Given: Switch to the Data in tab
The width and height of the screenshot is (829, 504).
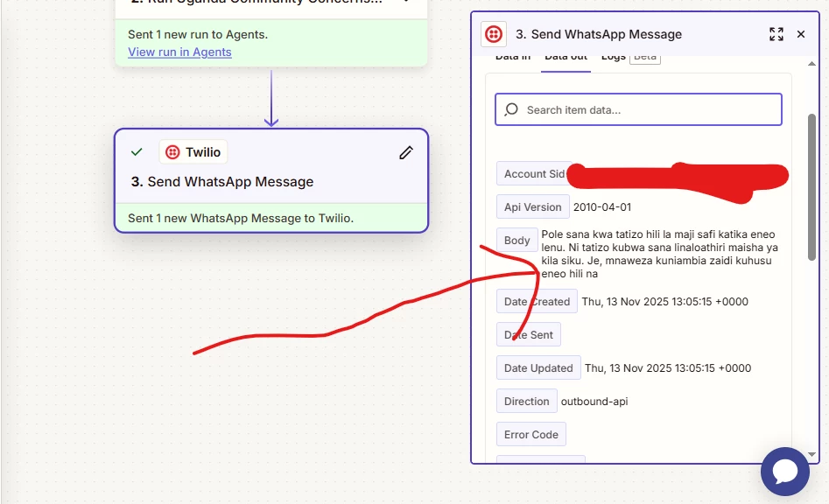Looking at the screenshot, I should pyautogui.click(x=513, y=57).
